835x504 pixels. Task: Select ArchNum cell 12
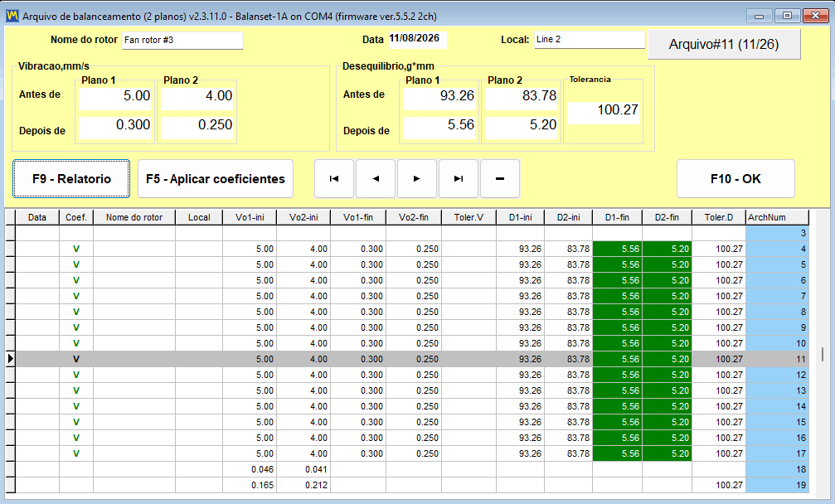[x=778, y=375]
